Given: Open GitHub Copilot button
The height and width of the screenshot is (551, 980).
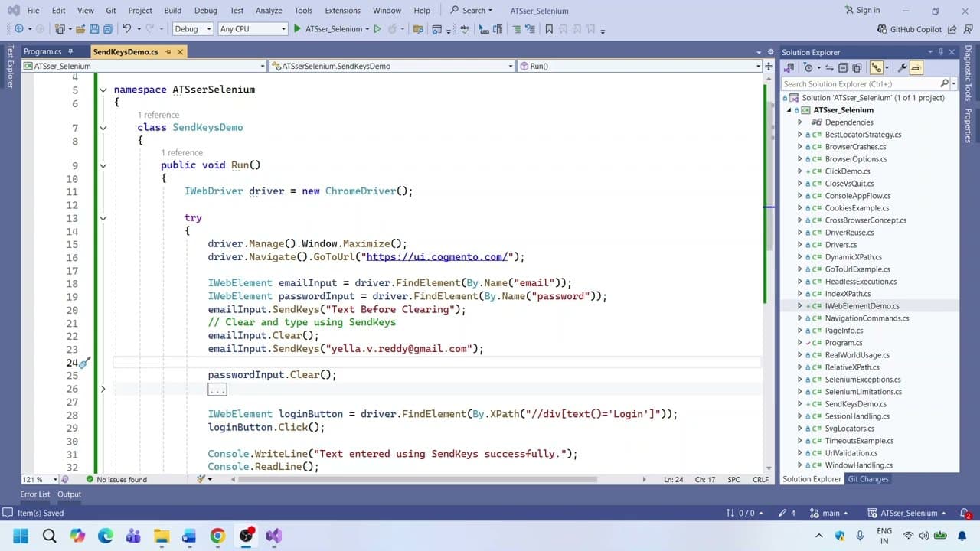Looking at the screenshot, I should [x=910, y=29].
